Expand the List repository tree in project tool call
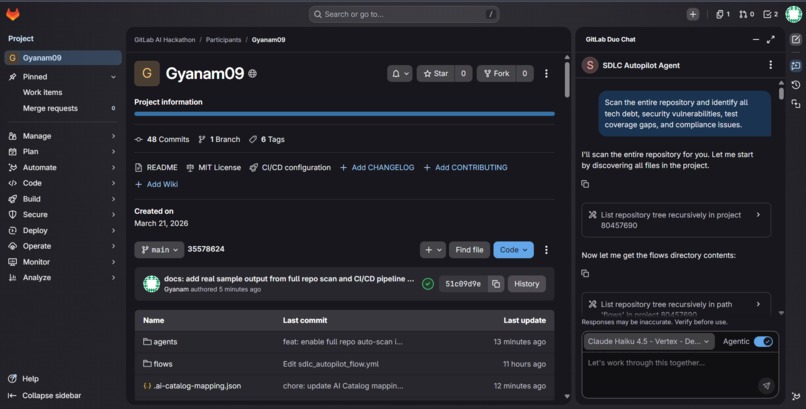 point(676,220)
